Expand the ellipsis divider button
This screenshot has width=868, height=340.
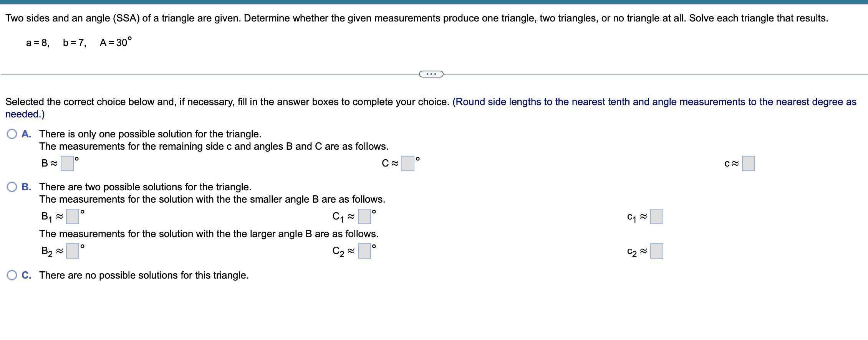(x=431, y=74)
